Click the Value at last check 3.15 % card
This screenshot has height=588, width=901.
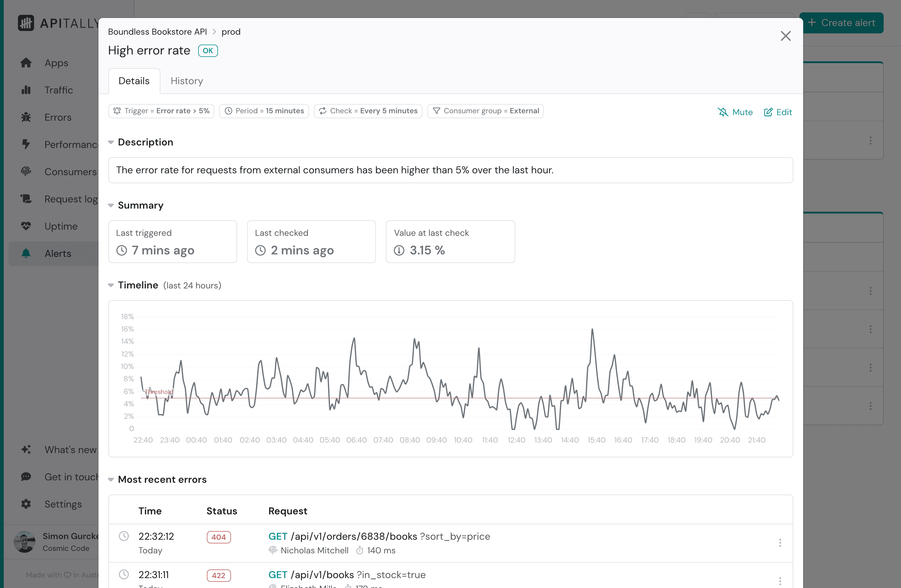pyautogui.click(x=450, y=242)
